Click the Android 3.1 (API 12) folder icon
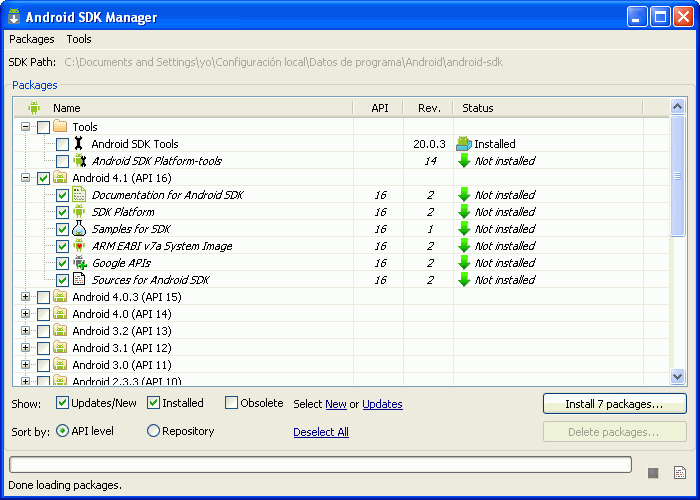Screen dimensions: 700x500 coord(60,347)
